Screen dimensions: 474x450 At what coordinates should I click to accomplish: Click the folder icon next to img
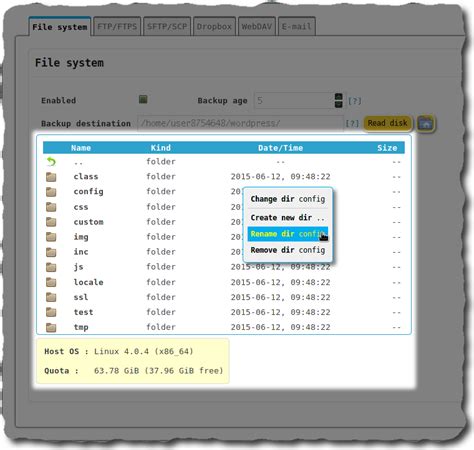click(51, 237)
